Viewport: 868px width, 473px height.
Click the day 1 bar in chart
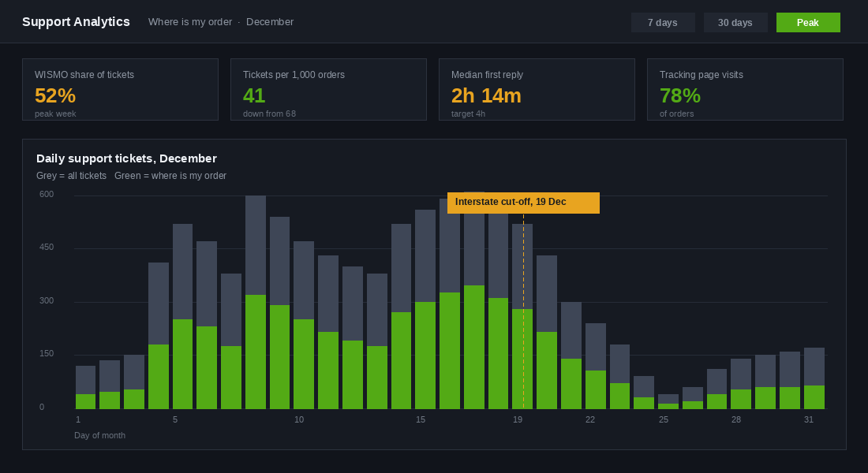[x=86, y=387]
